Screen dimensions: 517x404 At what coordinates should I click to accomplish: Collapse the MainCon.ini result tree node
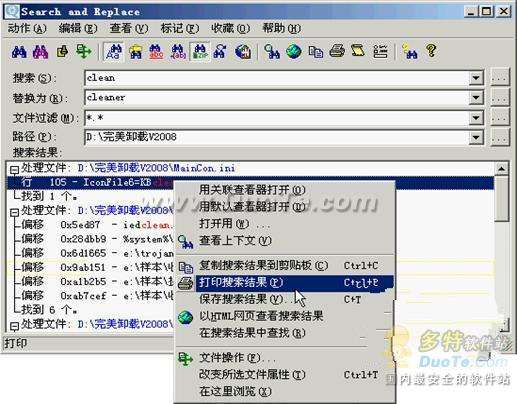point(14,170)
